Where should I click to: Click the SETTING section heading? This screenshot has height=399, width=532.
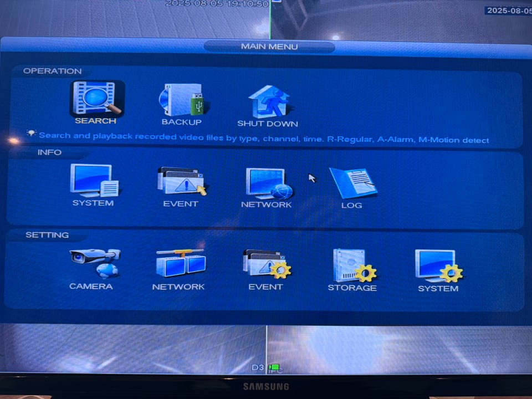click(47, 235)
